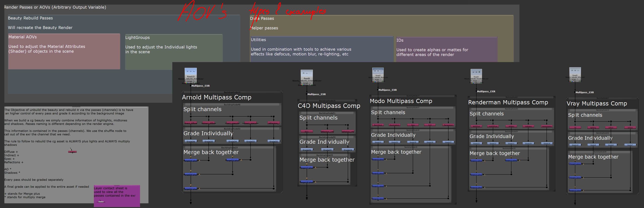Select the Grade19 node in Renderman comp
The image size is (644, 208).
point(547,143)
